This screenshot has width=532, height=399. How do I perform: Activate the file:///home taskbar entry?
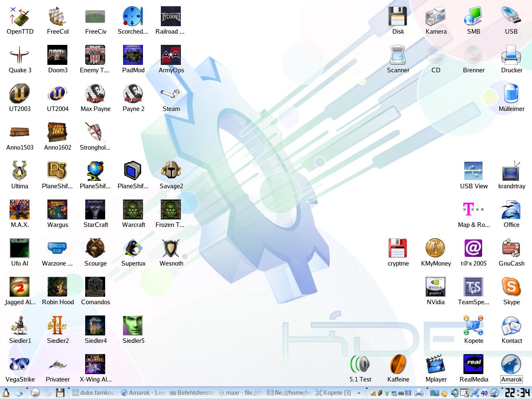(x=290, y=392)
